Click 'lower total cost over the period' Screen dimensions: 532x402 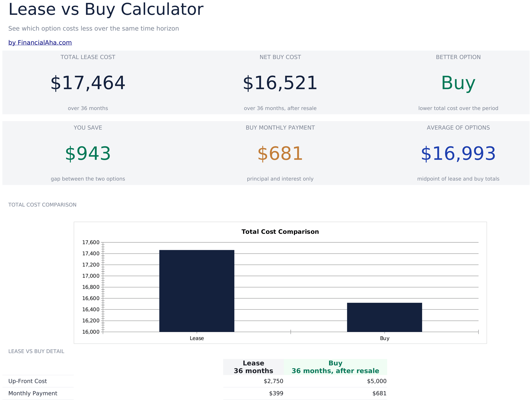point(458,108)
